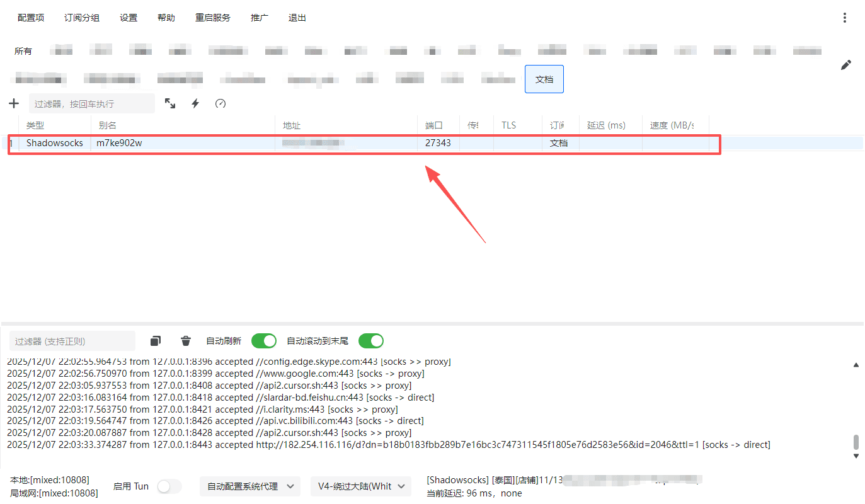Image resolution: width=865 pixels, height=504 pixels.
Task: Click the trash icon to clear logs
Action: tap(186, 341)
